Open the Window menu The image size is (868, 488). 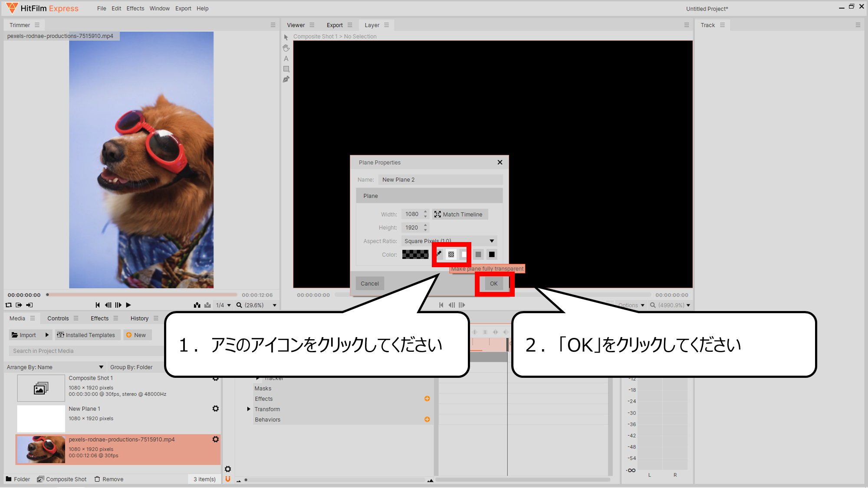(160, 8)
